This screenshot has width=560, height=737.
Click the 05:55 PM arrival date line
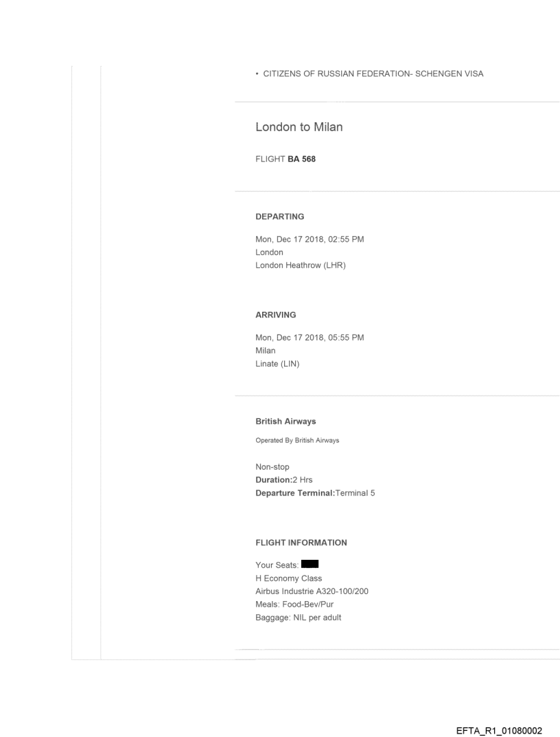314,338
